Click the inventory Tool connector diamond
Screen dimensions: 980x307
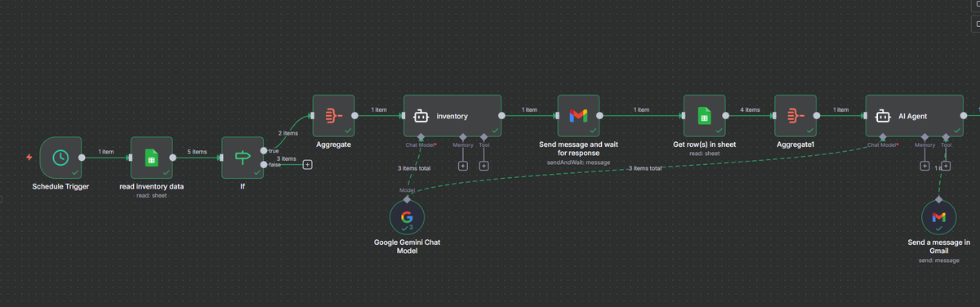click(483, 137)
